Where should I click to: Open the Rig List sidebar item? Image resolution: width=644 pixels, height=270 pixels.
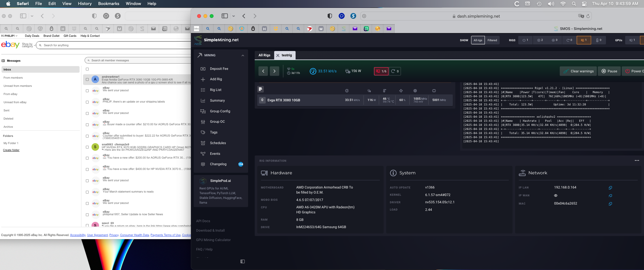coord(215,90)
